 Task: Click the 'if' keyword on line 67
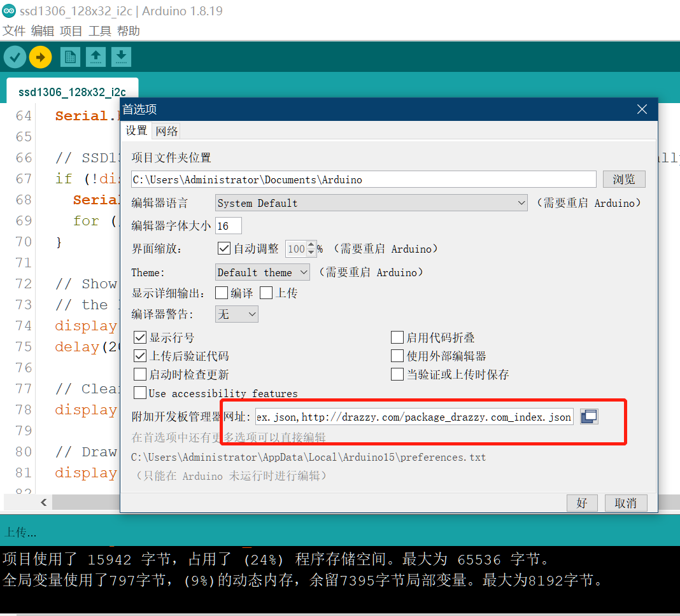(64, 178)
